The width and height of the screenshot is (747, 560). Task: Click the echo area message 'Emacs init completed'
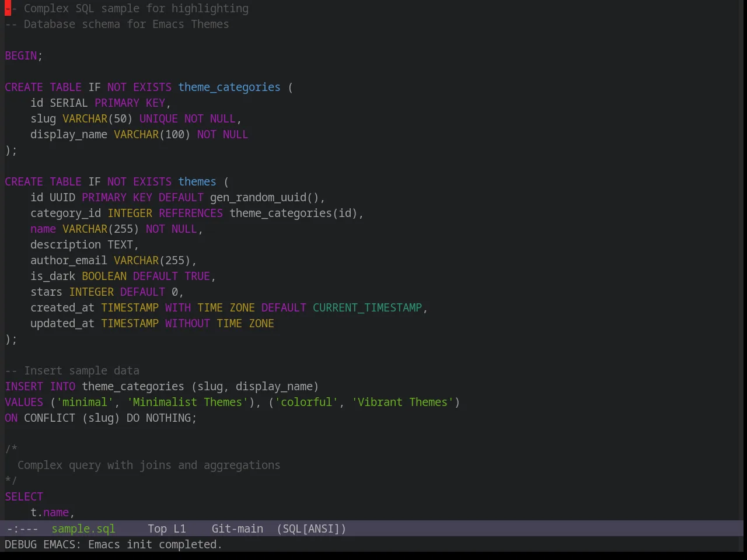(x=155, y=544)
